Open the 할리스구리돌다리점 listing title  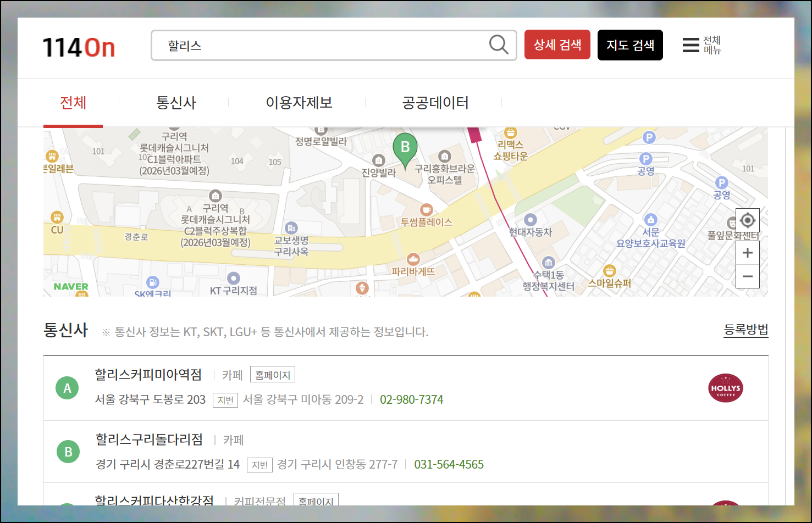pyautogui.click(x=150, y=439)
